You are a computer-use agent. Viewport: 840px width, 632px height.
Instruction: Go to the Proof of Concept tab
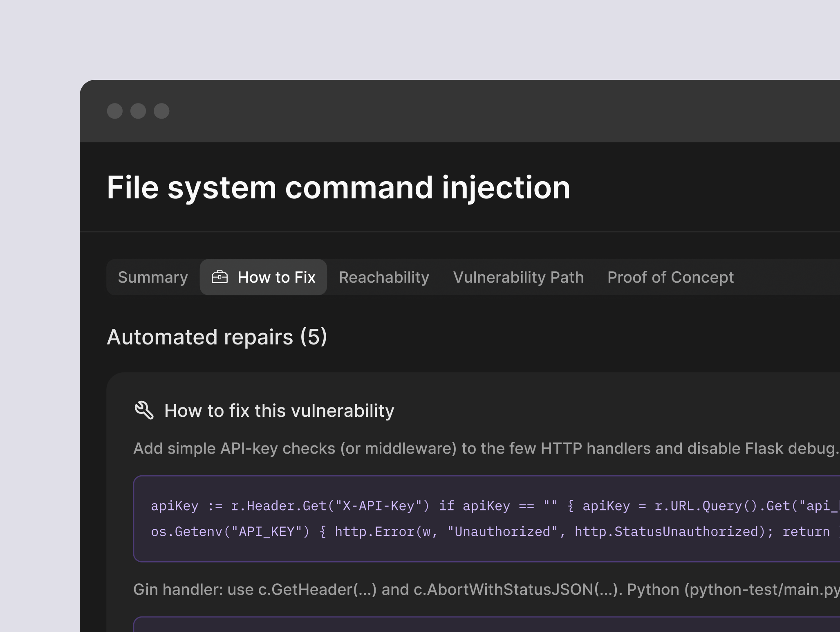point(670,277)
